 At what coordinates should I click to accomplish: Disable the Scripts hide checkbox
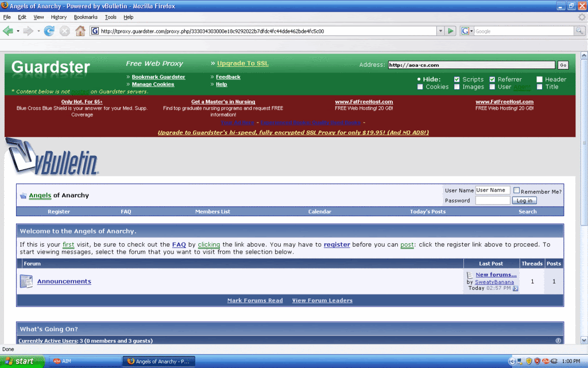coord(457,79)
